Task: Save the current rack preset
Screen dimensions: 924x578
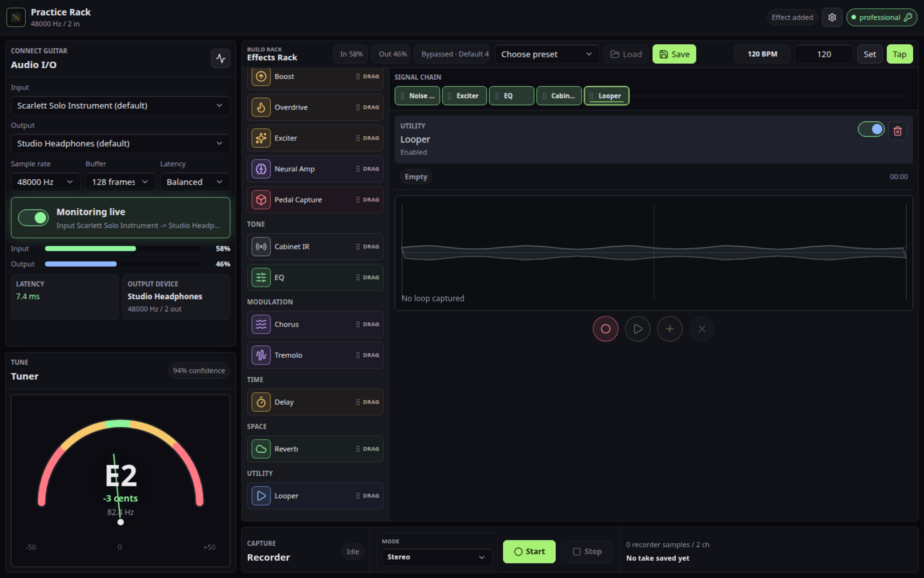Action: (674, 54)
